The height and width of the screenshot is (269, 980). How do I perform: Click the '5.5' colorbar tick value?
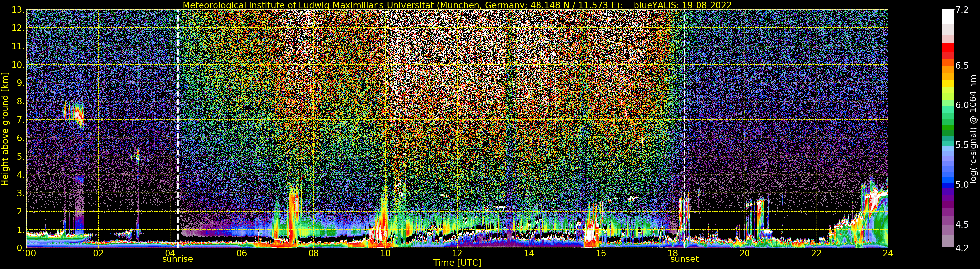962,145
